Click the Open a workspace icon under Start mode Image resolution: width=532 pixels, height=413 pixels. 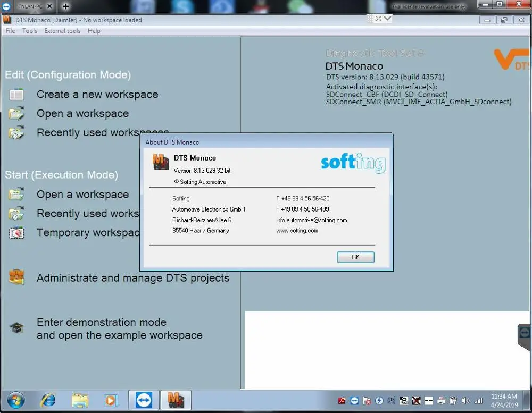click(16, 195)
